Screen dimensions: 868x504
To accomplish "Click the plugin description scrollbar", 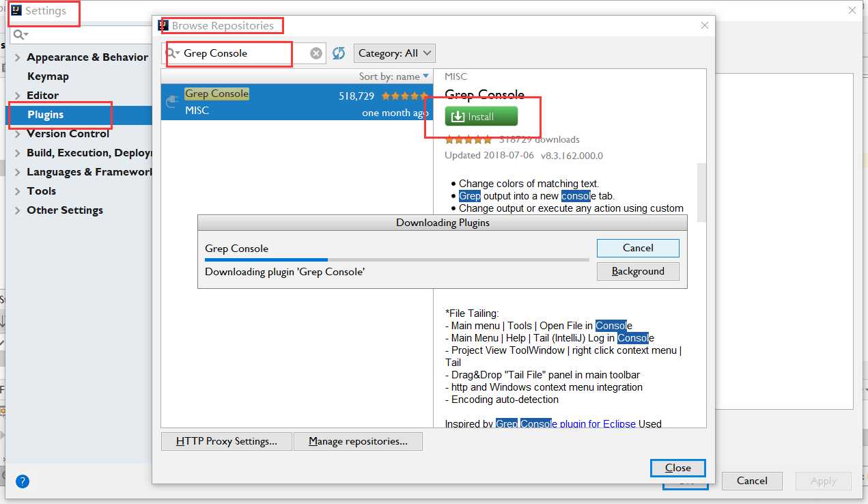I will tap(701, 193).
